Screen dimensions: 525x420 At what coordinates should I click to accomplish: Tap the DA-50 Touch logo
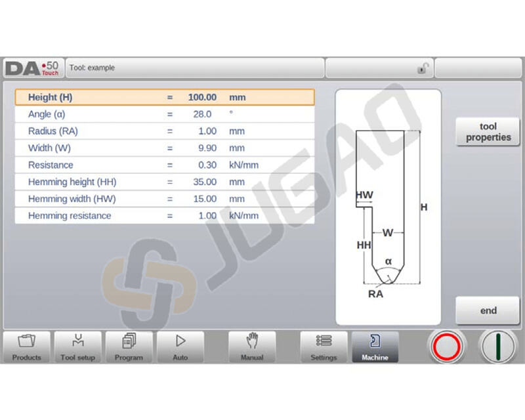pos(32,68)
